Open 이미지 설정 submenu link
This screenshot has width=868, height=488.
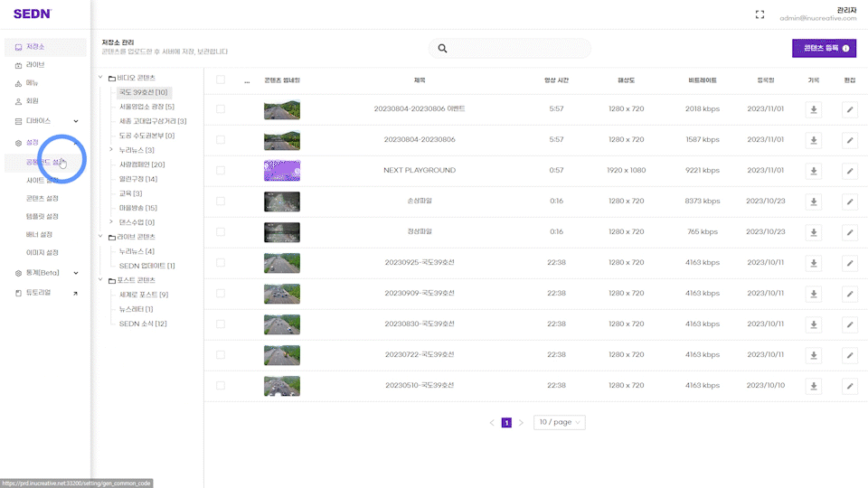pos(42,252)
